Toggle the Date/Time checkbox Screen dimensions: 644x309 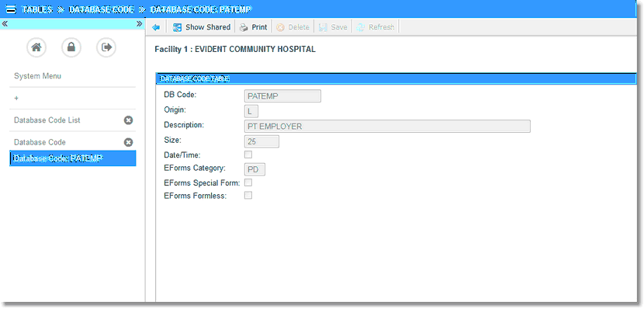point(248,155)
